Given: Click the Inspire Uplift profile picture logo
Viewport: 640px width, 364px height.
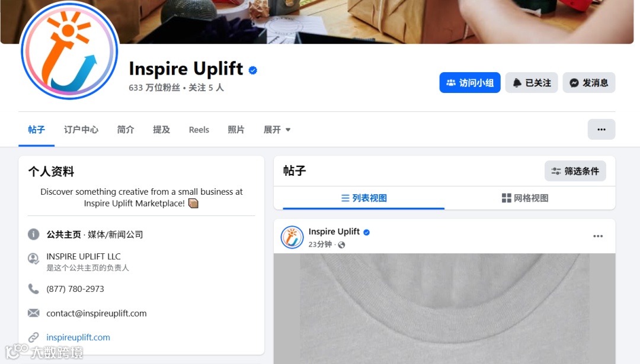Looking at the screenshot, I should pyautogui.click(x=69, y=50).
